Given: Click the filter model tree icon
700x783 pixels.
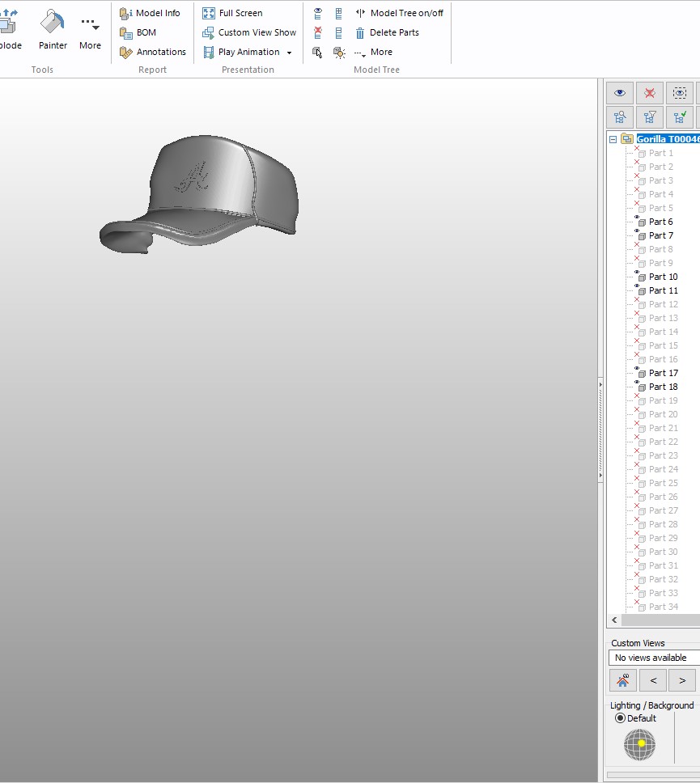Looking at the screenshot, I should pos(650,117).
